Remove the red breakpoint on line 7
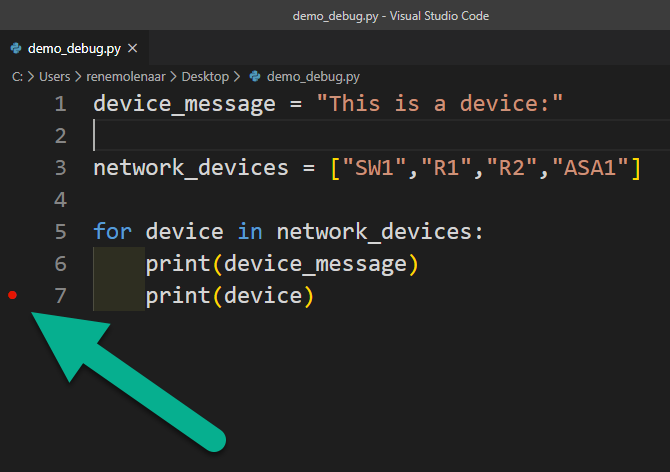 [x=12, y=295]
